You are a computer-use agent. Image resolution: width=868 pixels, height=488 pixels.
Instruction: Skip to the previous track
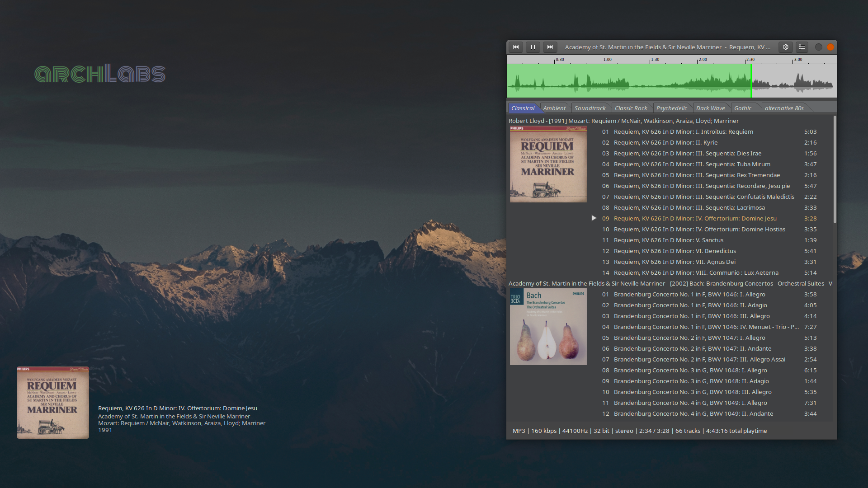(516, 47)
